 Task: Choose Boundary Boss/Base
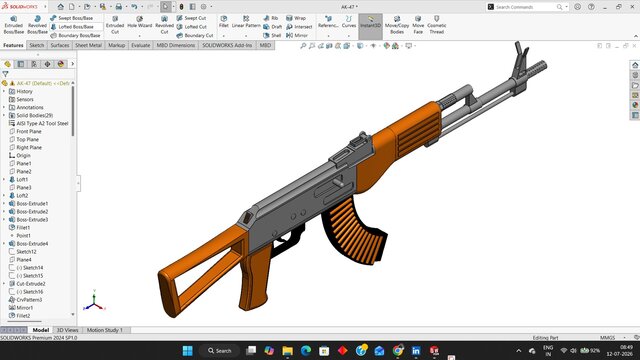(75, 36)
